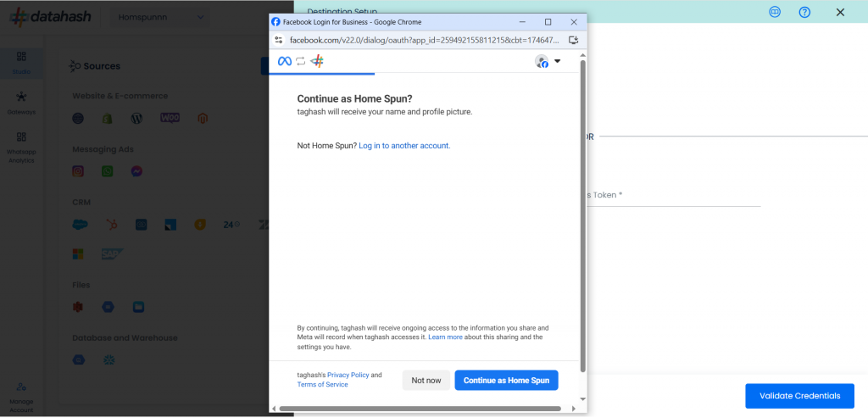
Task: Click Validate Credentials button
Action: click(x=800, y=396)
